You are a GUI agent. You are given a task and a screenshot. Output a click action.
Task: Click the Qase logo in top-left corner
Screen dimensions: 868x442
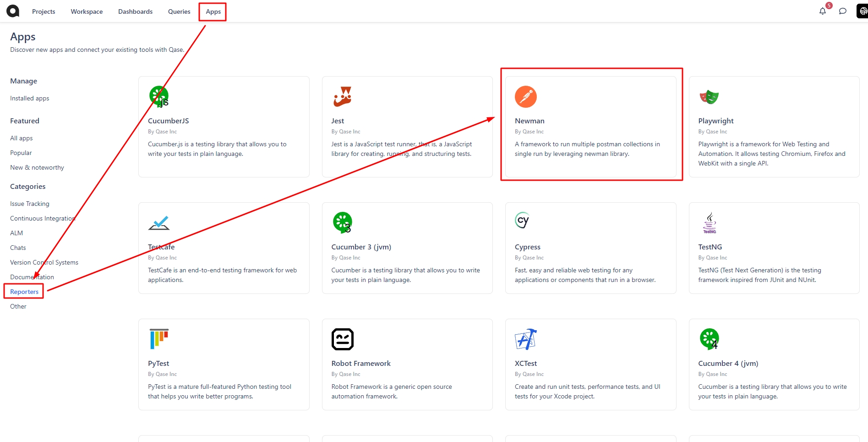pyautogui.click(x=13, y=11)
